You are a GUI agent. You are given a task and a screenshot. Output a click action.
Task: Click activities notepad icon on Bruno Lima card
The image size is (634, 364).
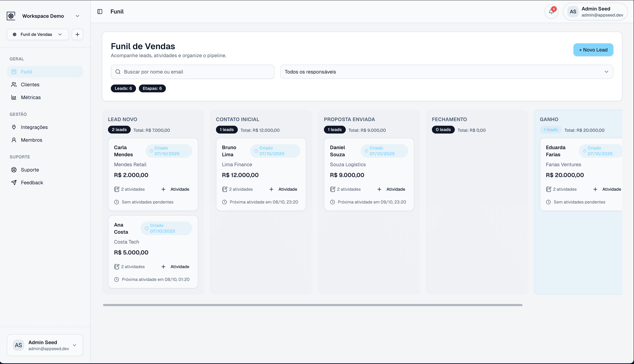coord(224,189)
